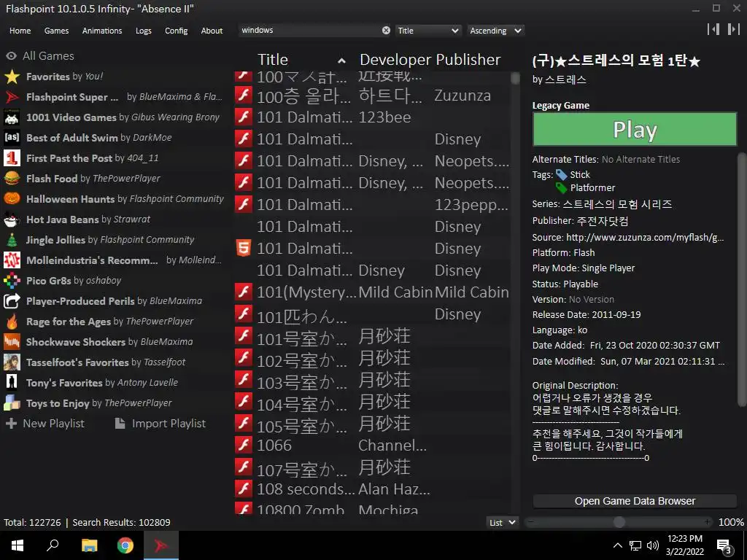Clear the search field with the X icon

[x=386, y=31]
